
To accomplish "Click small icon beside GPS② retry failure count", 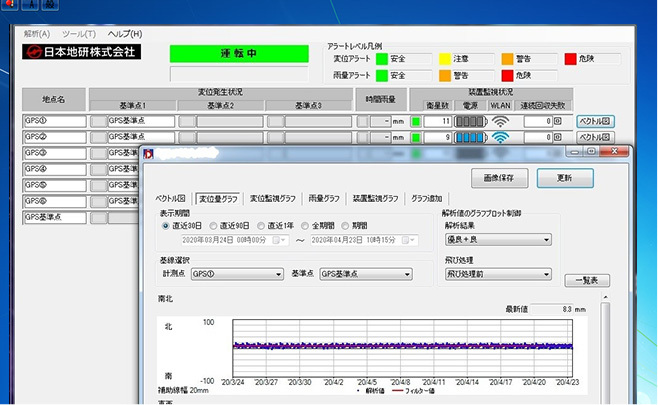I will pyautogui.click(x=558, y=137).
